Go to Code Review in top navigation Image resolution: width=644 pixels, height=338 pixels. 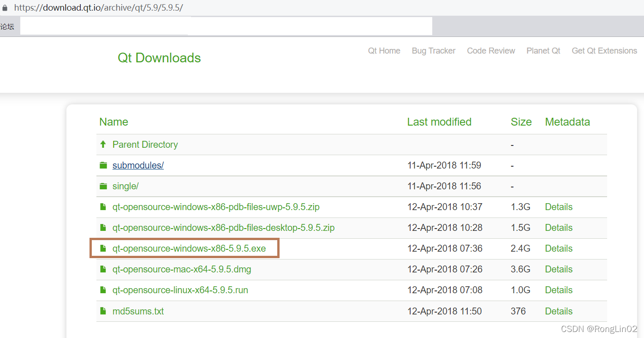[x=491, y=51]
